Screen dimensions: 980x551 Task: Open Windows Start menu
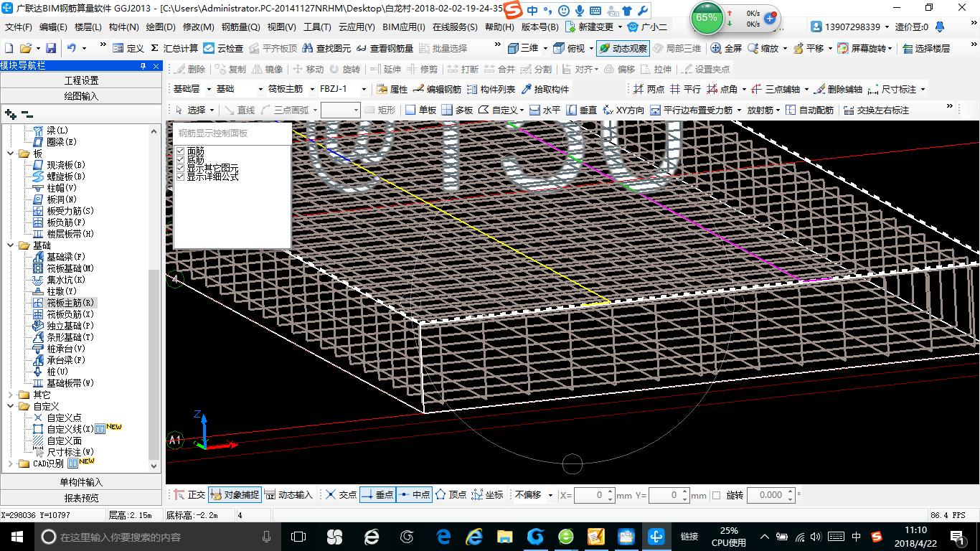click(17, 537)
